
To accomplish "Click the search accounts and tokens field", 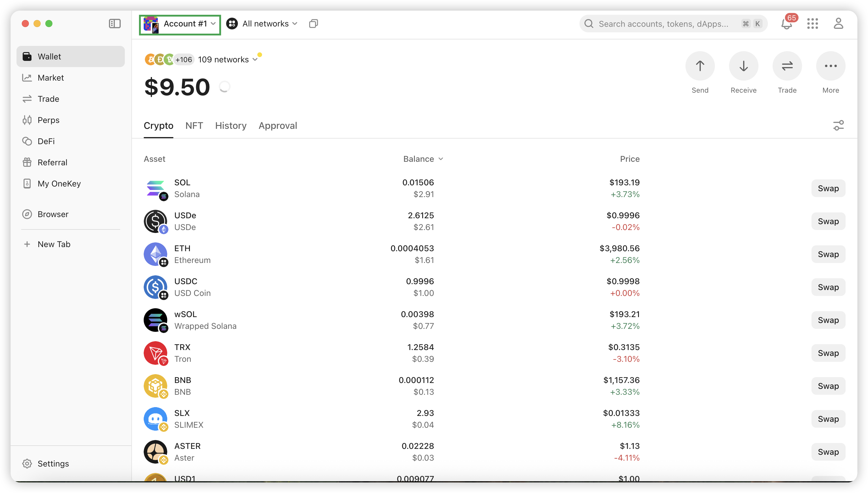I will tap(673, 24).
